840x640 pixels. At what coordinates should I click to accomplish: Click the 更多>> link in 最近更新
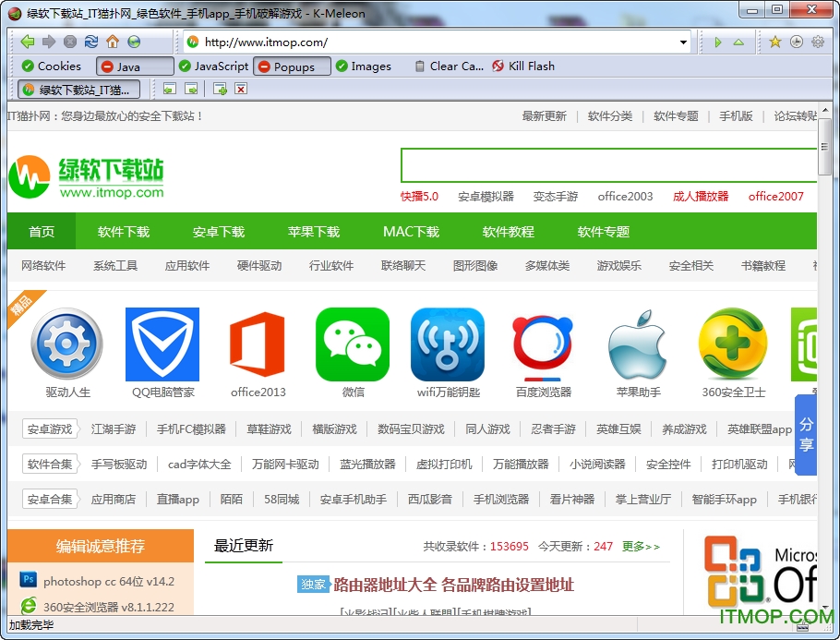coord(641,546)
